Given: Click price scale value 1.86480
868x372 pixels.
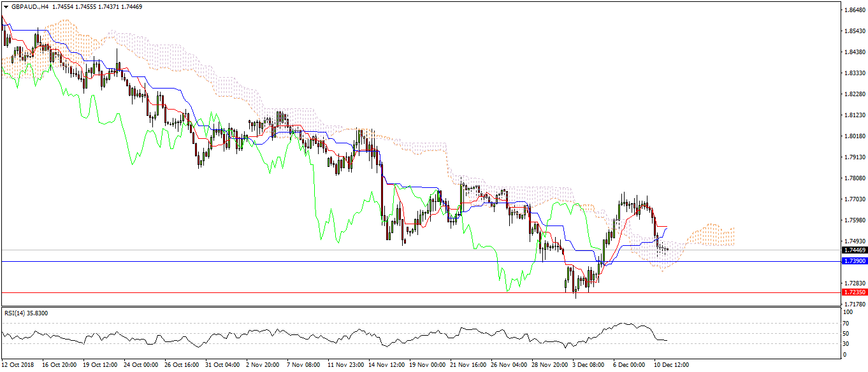Looking at the screenshot, I should tap(853, 10).
